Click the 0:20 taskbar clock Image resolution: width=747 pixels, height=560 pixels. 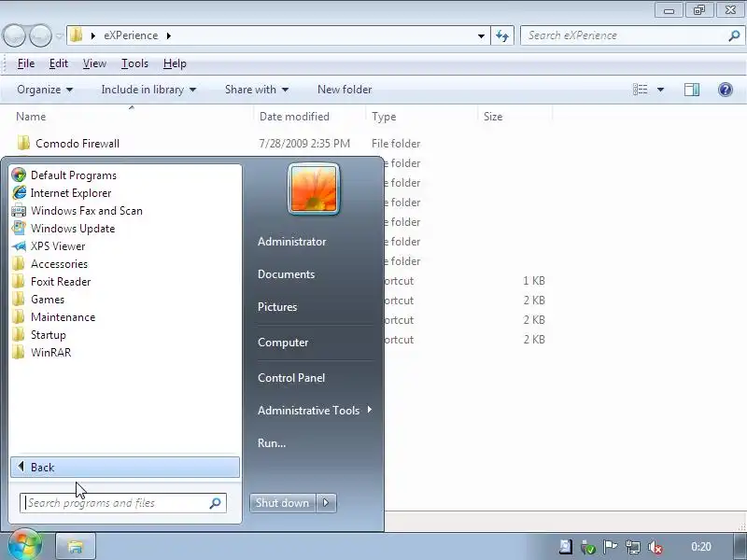click(x=701, y=547)
